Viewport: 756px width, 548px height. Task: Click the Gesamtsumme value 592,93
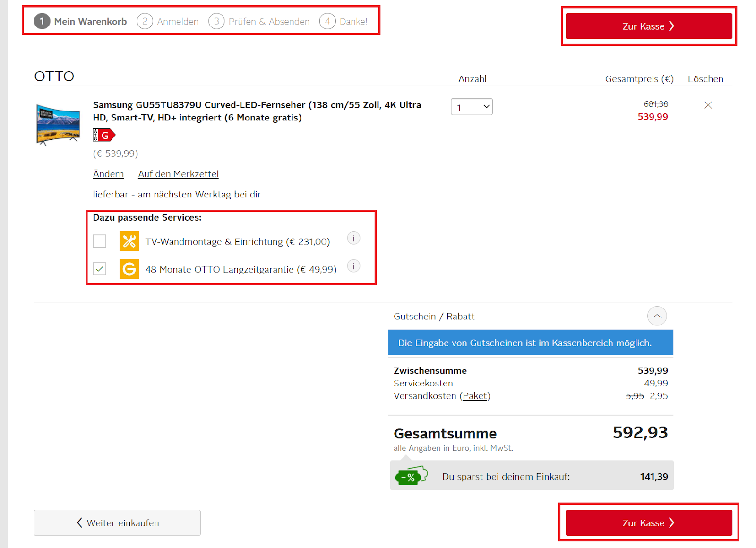pyautogui.click(x=640, y=432)
